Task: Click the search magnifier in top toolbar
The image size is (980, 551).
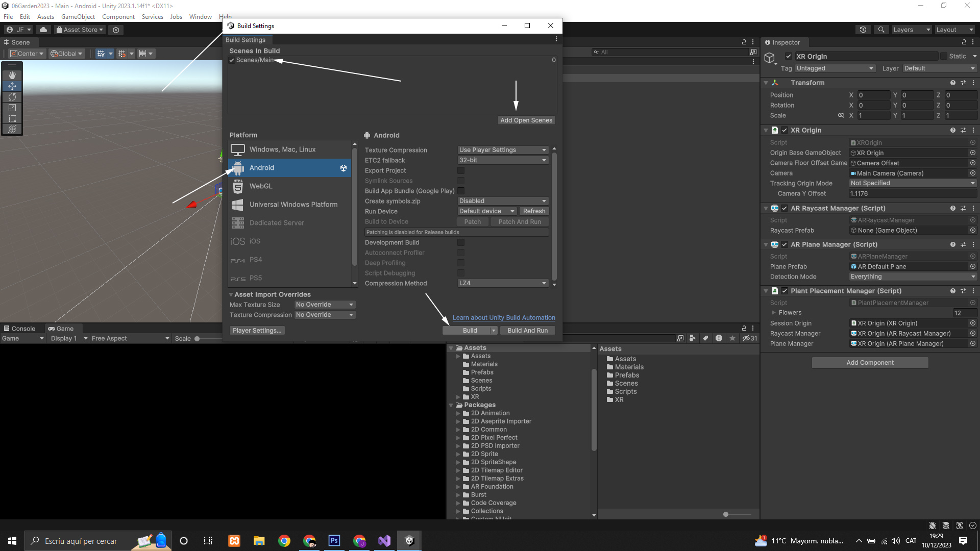Action: 881,30
